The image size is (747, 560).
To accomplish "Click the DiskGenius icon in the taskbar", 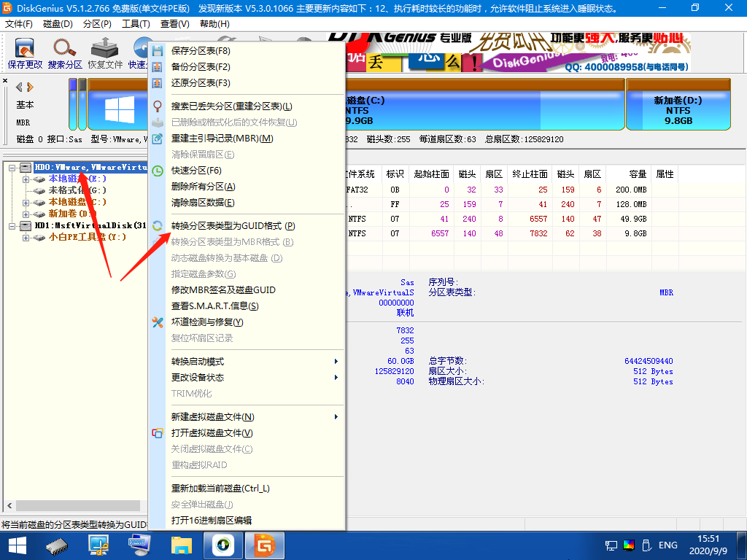I will pyautogui.click(x=264, y=544).
